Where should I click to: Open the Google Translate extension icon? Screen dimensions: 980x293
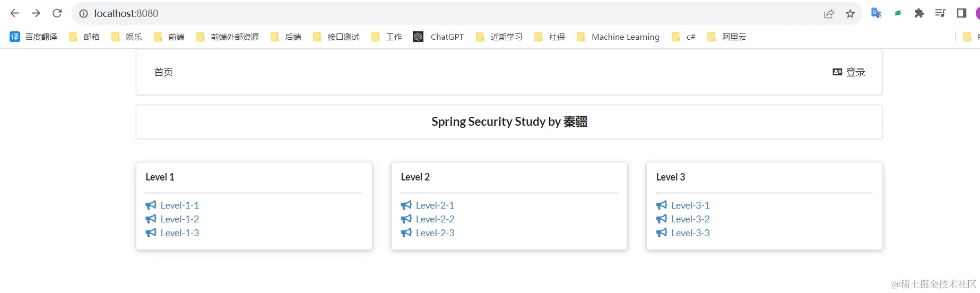coord(876,13)
